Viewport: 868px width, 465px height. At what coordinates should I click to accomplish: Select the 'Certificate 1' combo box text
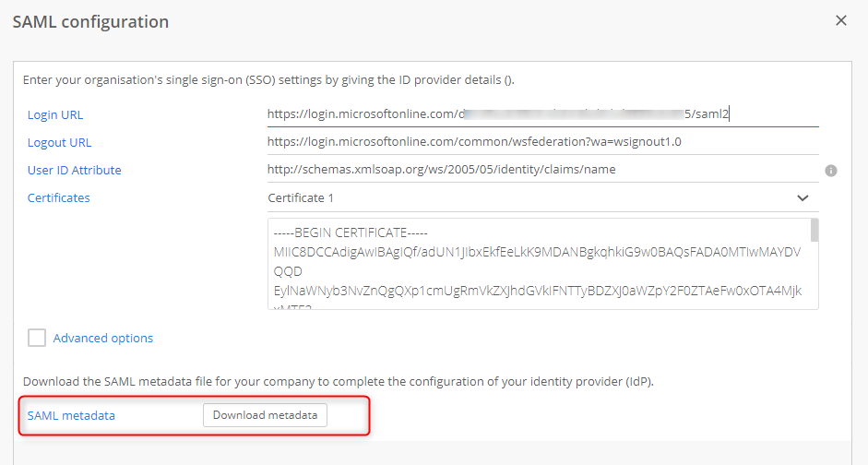(x=301, y=197)
